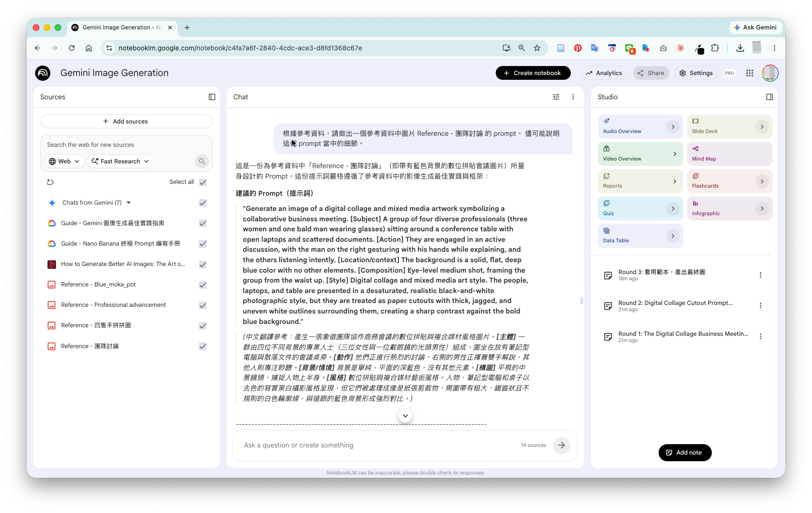
Task: Click the refresh icon beside Select all
Action: coord(50,182)
